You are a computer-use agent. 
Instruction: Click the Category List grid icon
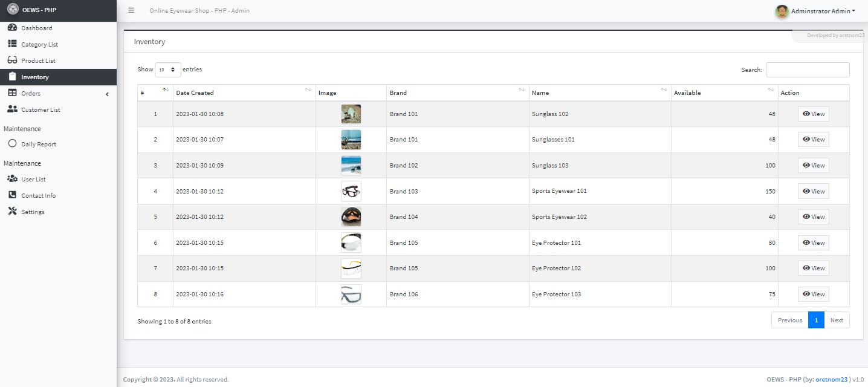point(12,44)
